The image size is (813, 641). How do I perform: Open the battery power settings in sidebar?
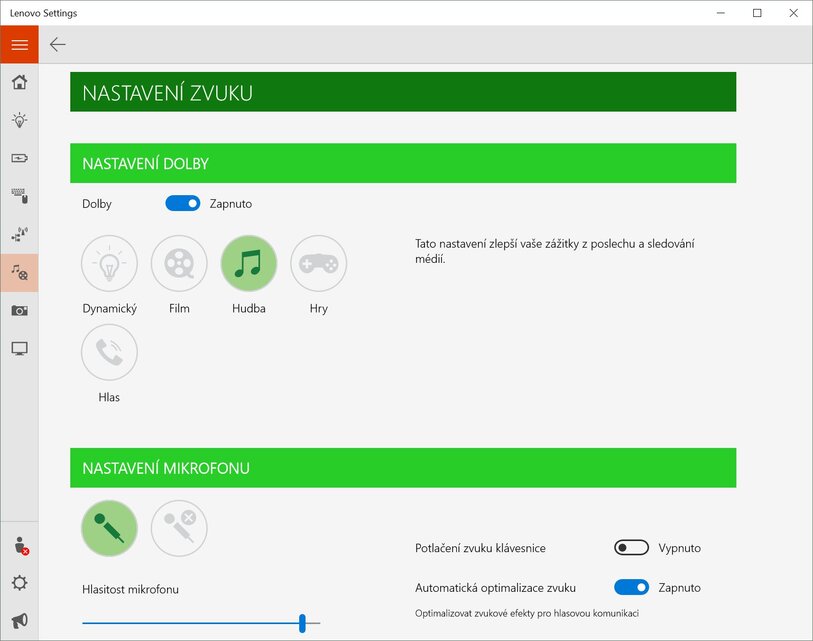tap(19, 157)
